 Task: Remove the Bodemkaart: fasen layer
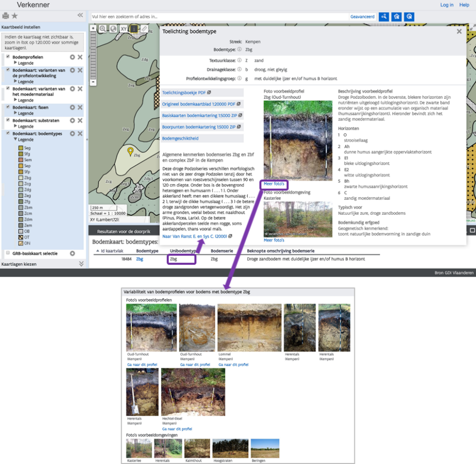(x=80, y=108)
